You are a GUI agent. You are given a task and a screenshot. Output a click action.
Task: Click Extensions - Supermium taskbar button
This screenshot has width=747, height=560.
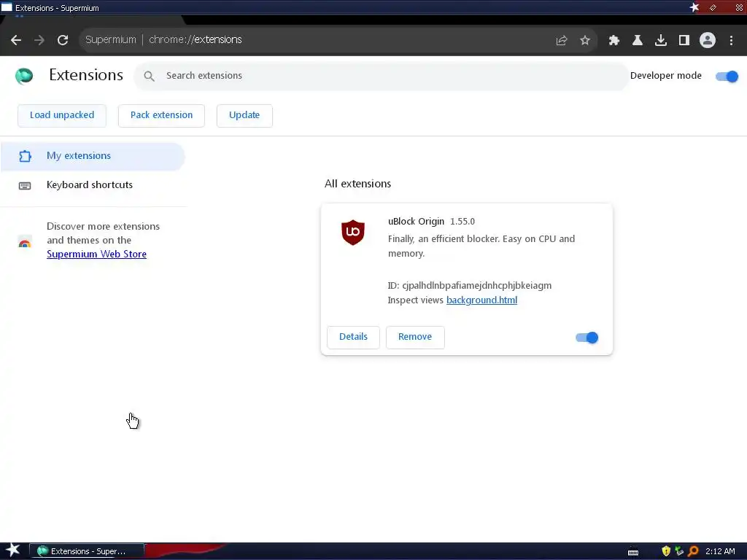click(87, 551)
